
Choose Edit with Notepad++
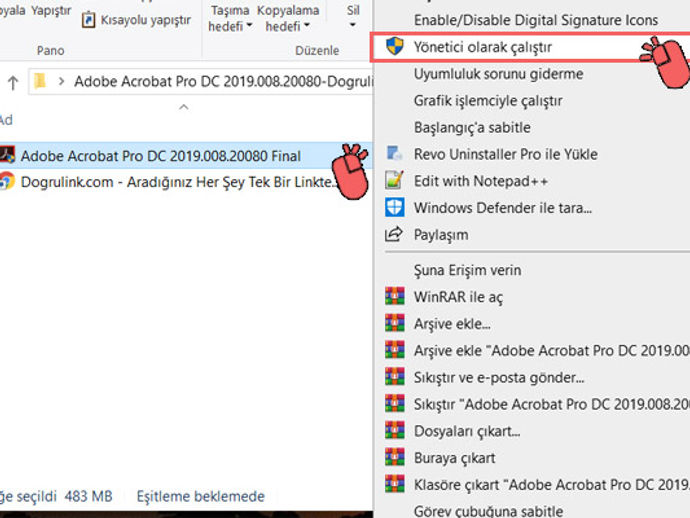[x=481, y=181]
